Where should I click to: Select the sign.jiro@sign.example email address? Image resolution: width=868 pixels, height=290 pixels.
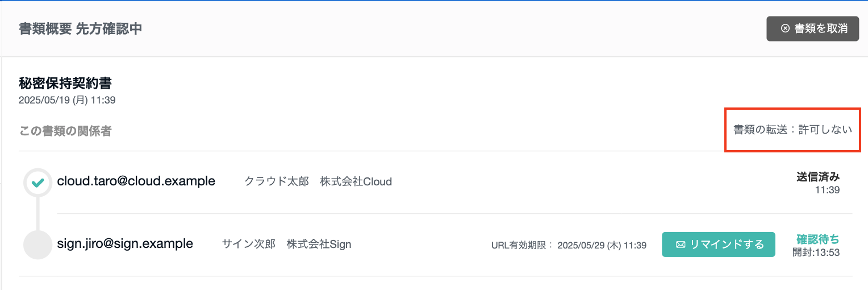pyautogui.click(x=125, y=244)
